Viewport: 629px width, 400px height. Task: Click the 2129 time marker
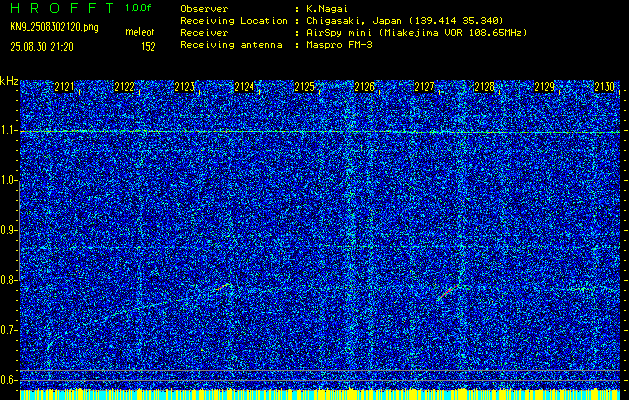point(545,87)
